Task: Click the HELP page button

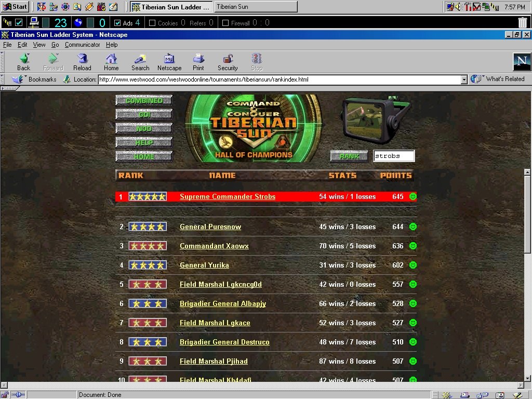Action: click(x=144, y=142)
